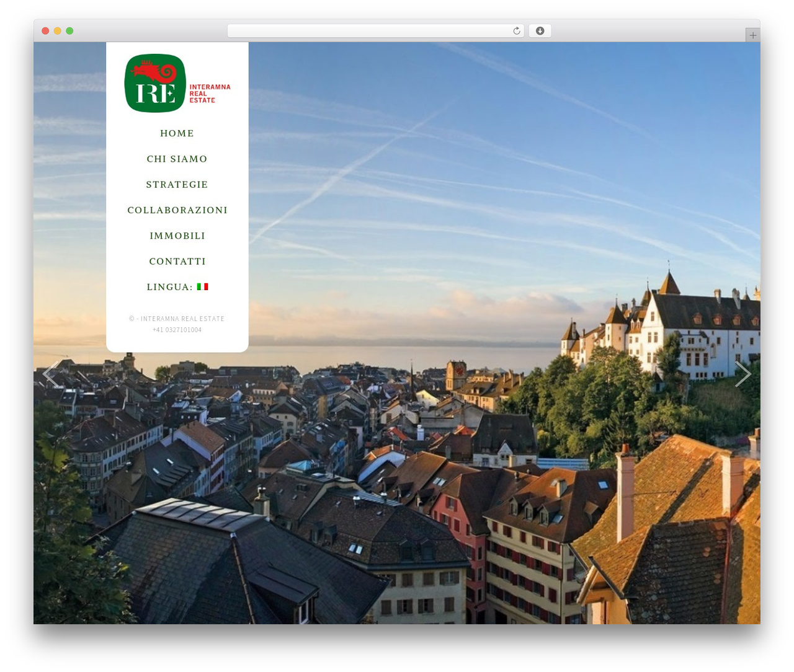Select COLLABORAZIONI in the sidebar menu
Screen dimensions: 794x672
click(177, 210)
